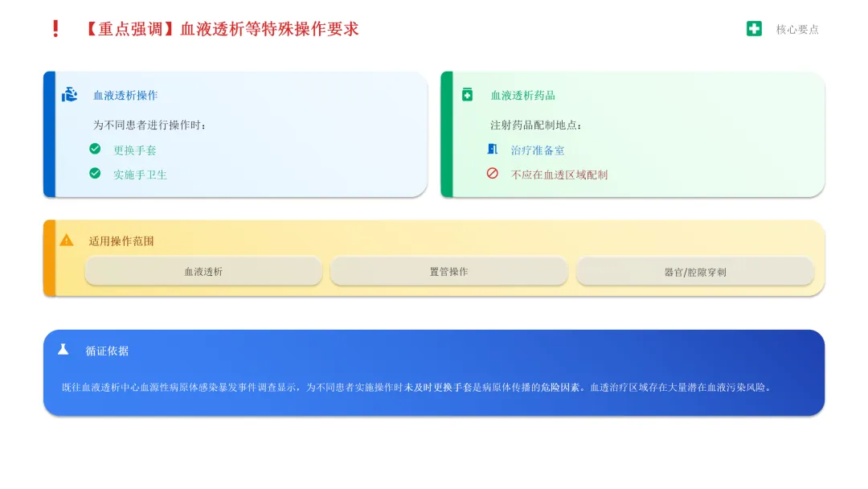This screenshot has width=868, height=489.
Task: Click the blue door icon beside 治疗准备室
Action: 492,149
